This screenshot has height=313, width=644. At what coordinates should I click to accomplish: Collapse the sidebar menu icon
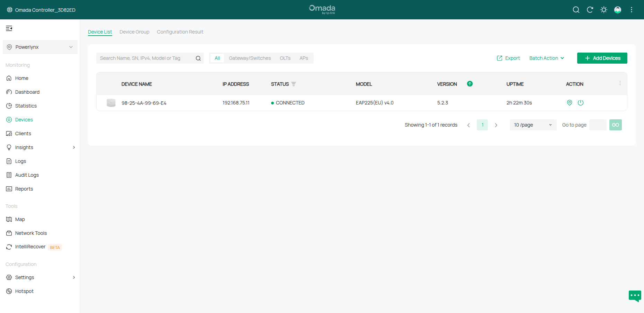pos(9,28)
